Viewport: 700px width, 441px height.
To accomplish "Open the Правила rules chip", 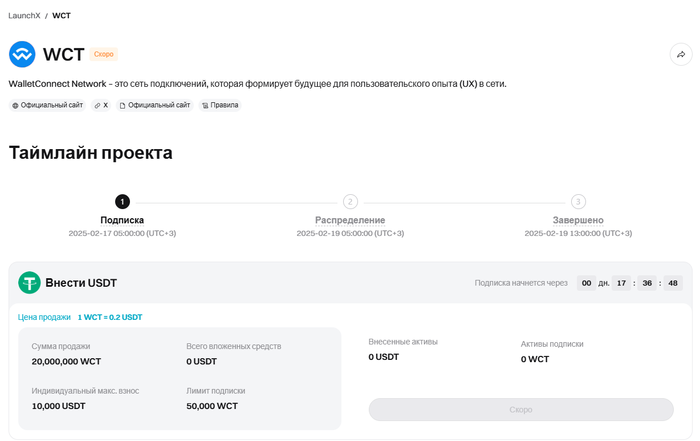I will [x=220, y=105].
